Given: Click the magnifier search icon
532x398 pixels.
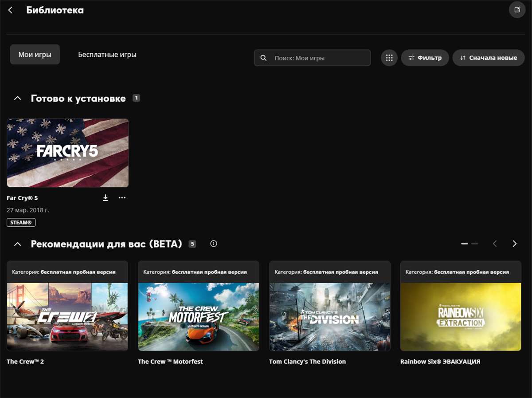Looking at the screenshot, I should click(263, 58).
